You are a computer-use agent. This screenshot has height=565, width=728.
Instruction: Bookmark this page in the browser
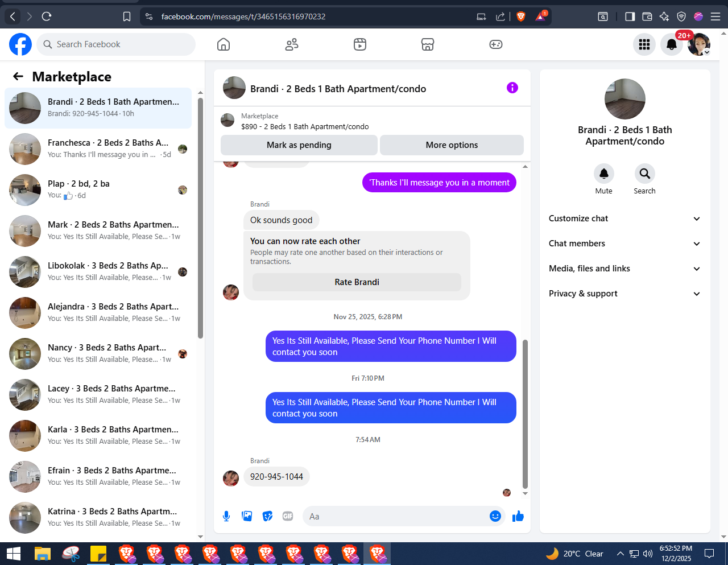pyautogui.click(x=127, y=17)
